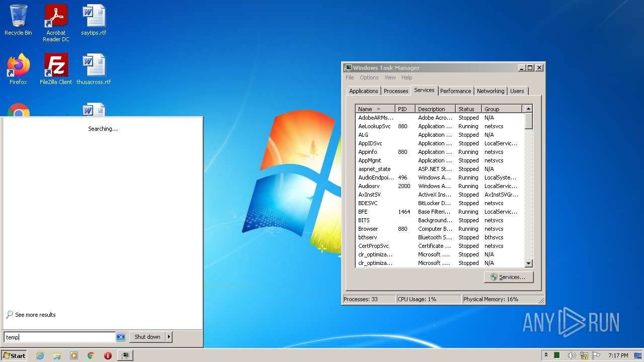Click the services list scroll-down arrow
This screenshot has width=644, height=362.
click(528, 263)
